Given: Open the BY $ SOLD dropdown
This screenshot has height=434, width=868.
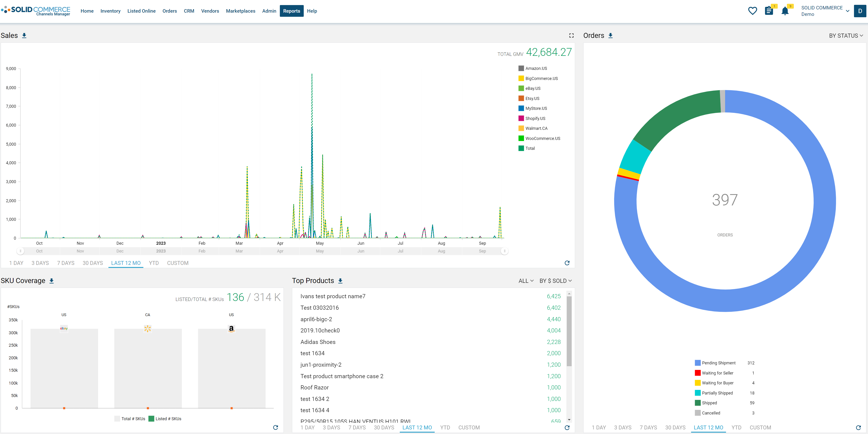Looking at the screenshot, I should 555,281.
